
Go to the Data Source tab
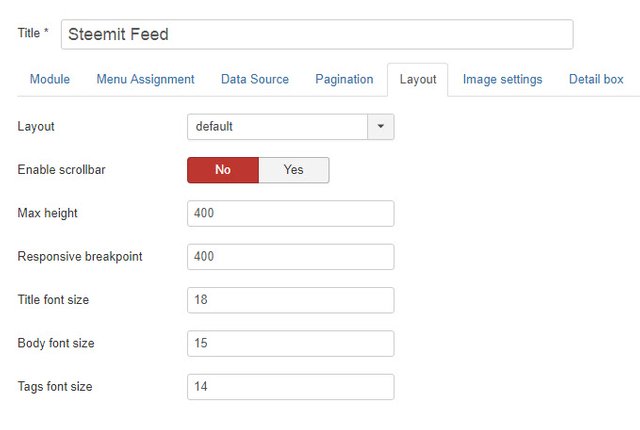pyautogui.click(x=255, y=79)
